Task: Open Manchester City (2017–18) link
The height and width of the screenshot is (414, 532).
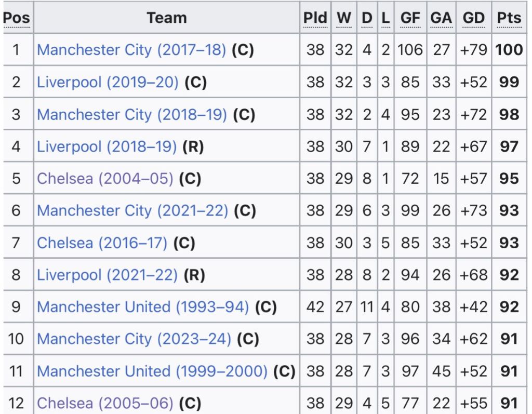Action: (x=132, y=50)
